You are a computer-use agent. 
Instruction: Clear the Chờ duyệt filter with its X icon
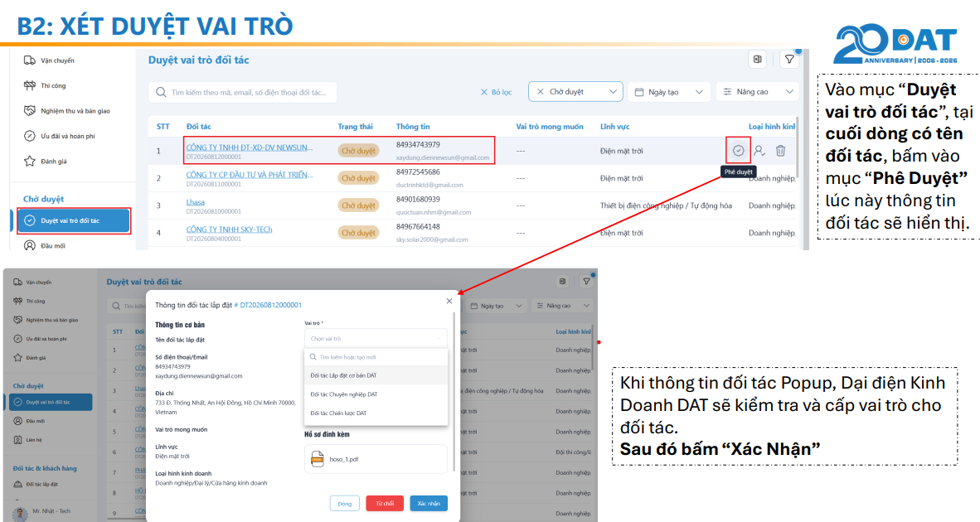tap(540, 92)
